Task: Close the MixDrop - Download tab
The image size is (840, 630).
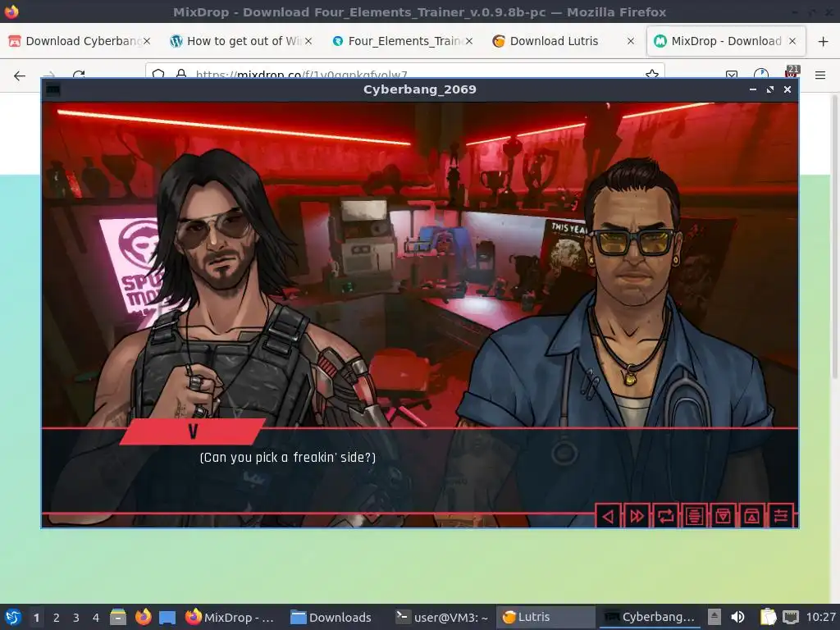Action: [792, 41]
